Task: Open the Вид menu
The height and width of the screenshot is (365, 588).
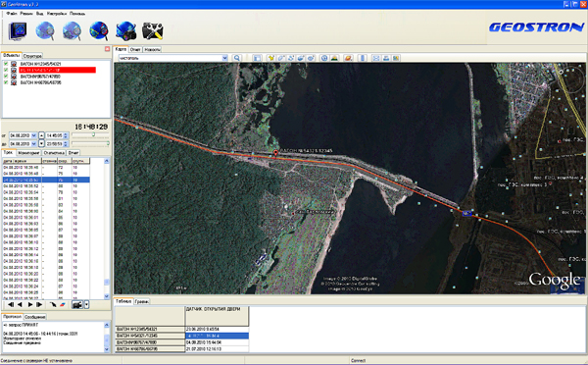Action: (x=40, y=14)
